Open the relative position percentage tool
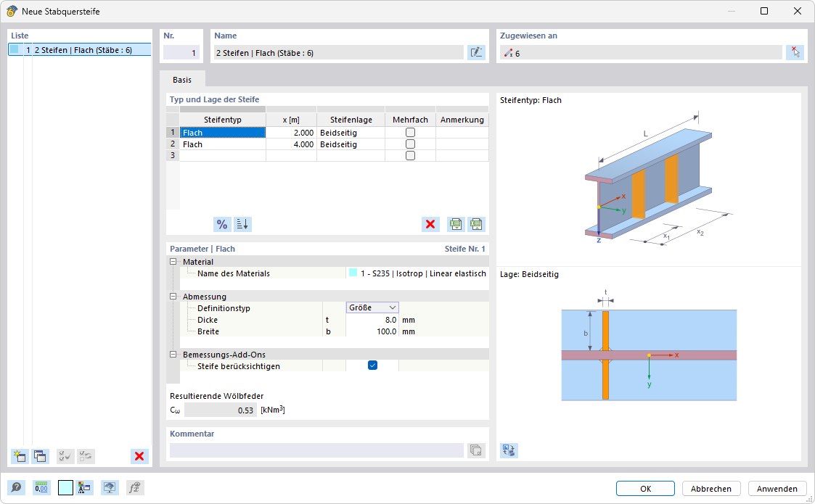 point(221,224)
